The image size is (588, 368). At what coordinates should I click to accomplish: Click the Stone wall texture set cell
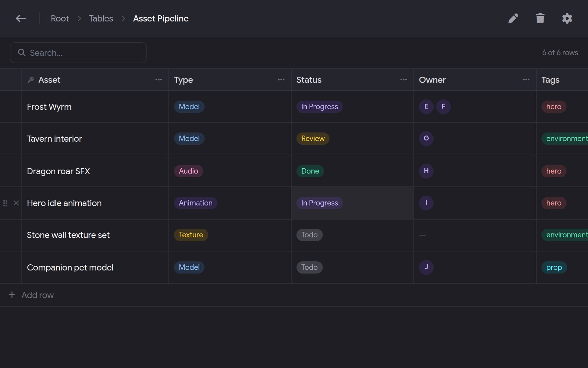click(95, 235)
